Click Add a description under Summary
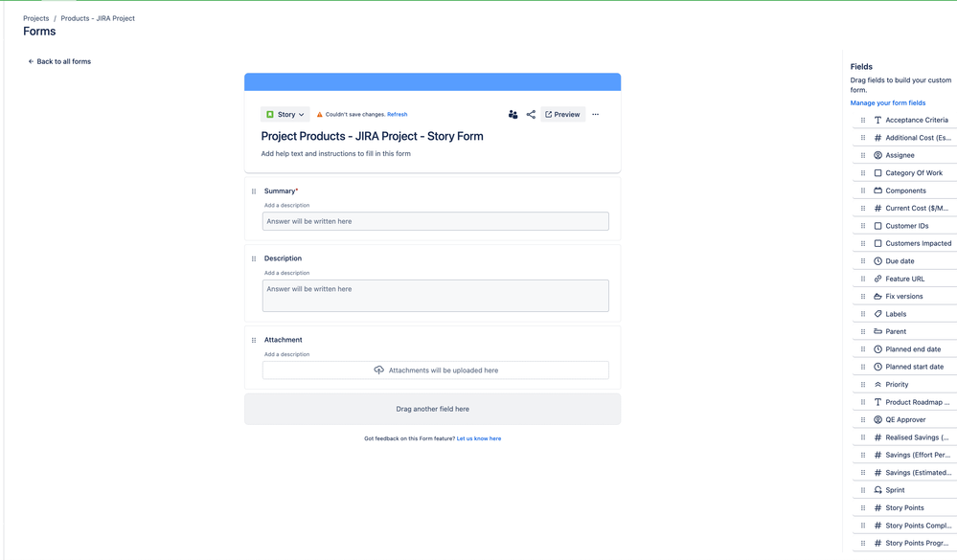The height and width of the screenshot is (560, 957). (286, 206)
